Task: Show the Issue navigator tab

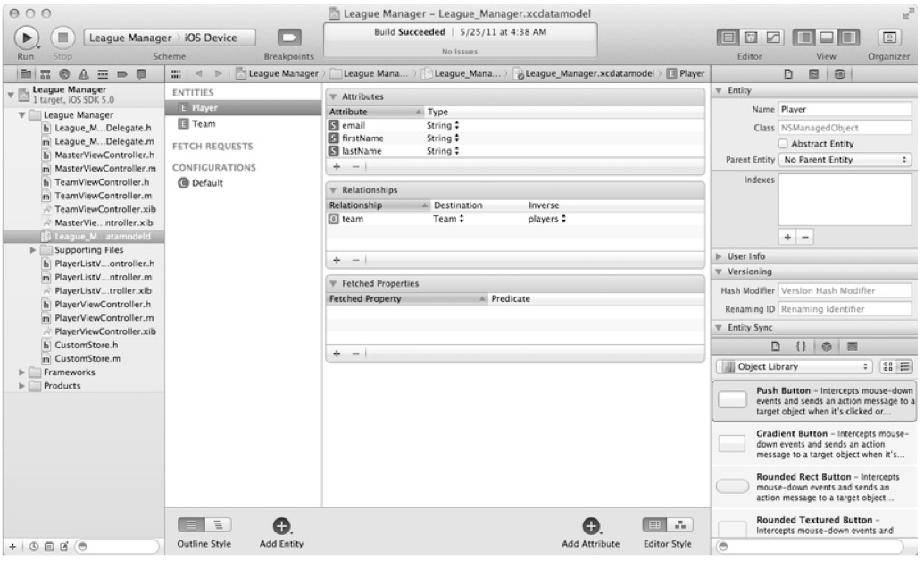Action: click(84, 74)
